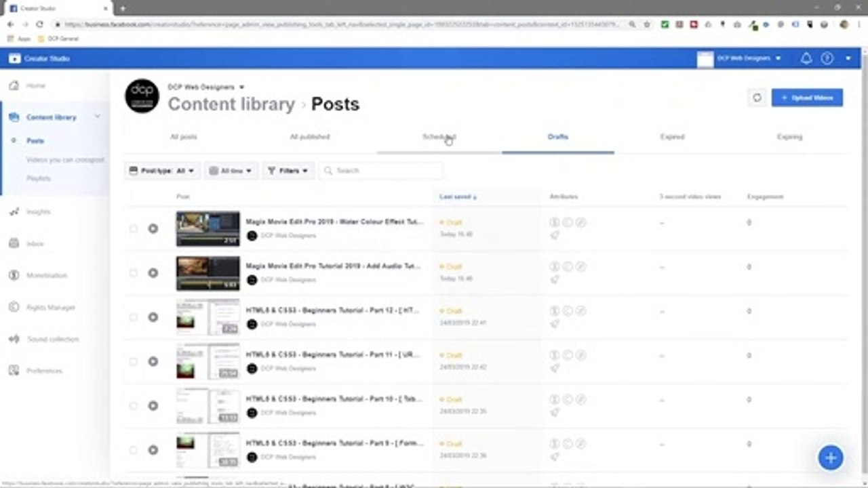Open the Filters dropdown
Image resolution: width=868 pixels, height=488 pixels.
[288, 171]
